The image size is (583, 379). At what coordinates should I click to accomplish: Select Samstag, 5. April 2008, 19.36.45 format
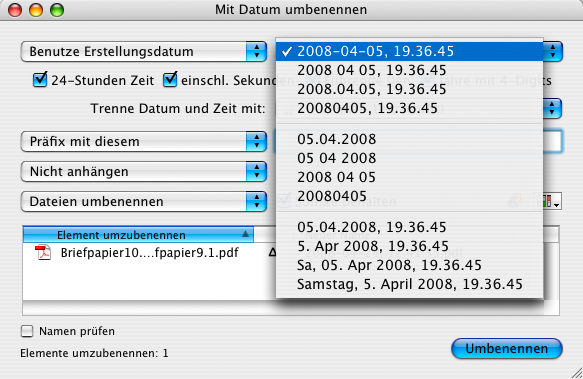pos(409,284)
